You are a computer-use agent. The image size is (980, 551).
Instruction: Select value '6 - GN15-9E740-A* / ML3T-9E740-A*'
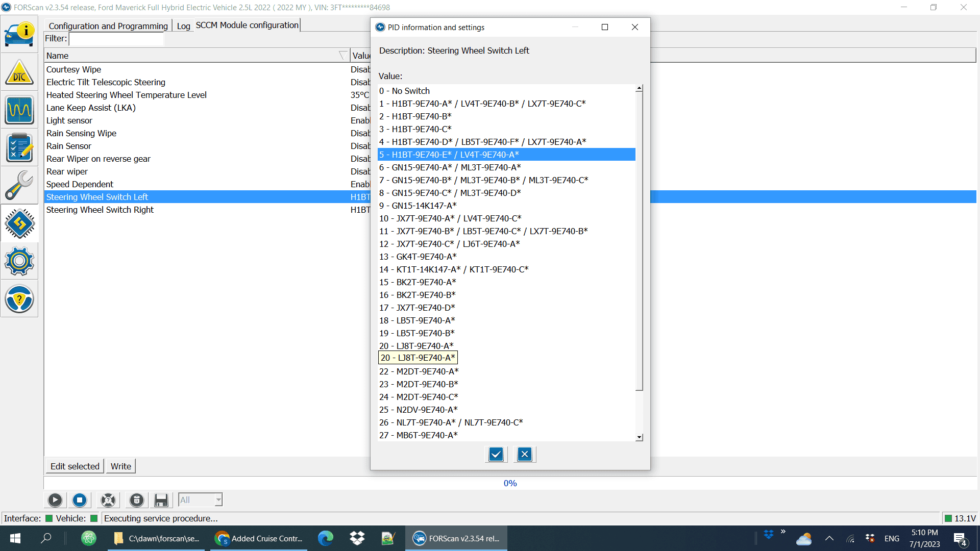click(506, 167)
